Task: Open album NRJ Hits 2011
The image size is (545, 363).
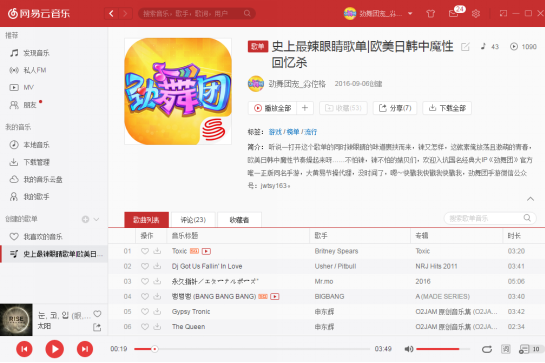Action: point(437,266)
